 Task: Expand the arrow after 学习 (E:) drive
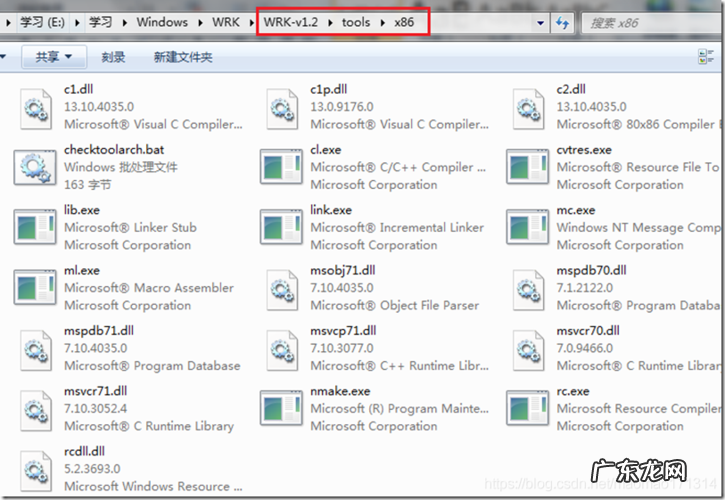(x=77, y=23)
